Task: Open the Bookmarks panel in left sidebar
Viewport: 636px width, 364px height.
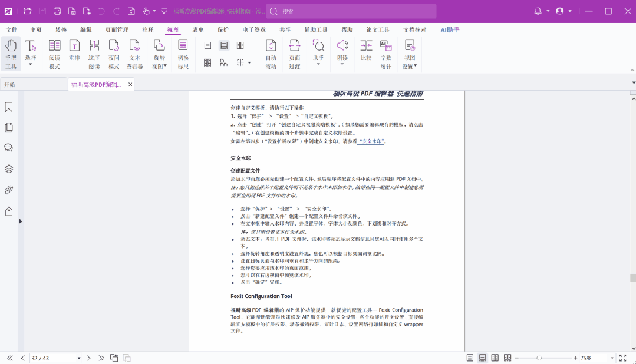Action: tap(9, 107)
